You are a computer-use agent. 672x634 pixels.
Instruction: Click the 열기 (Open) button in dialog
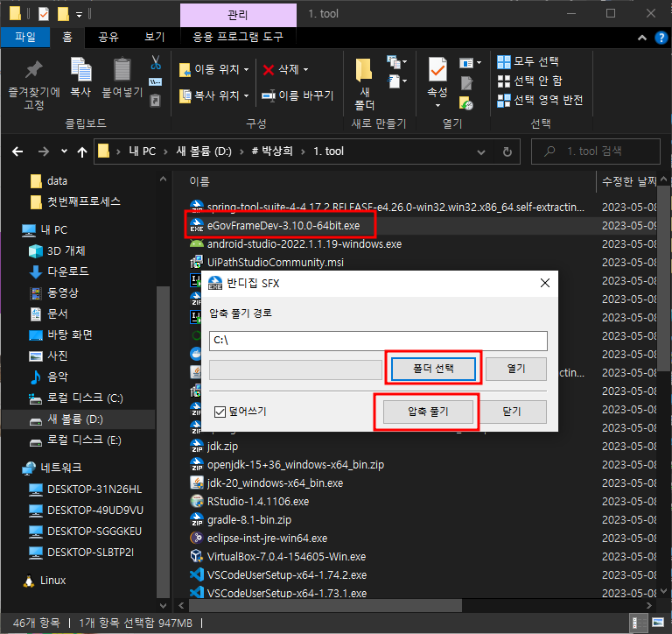tap(516, 369)
